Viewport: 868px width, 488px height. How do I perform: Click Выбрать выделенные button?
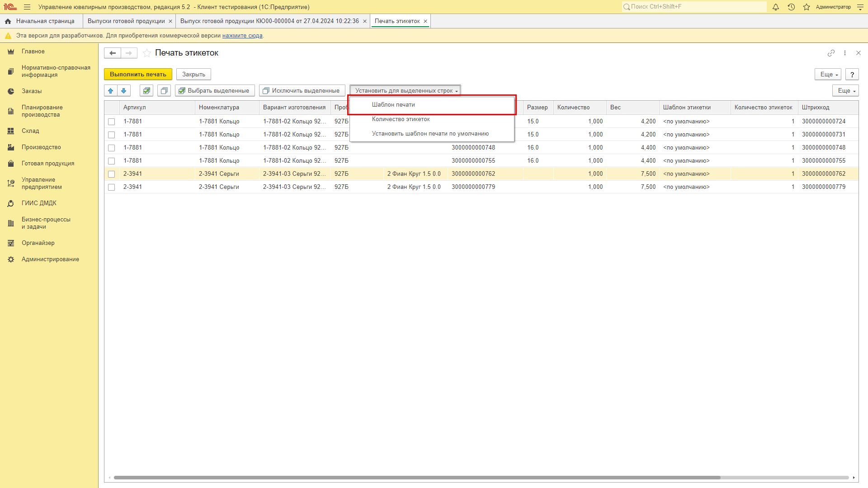pos(215,91)
